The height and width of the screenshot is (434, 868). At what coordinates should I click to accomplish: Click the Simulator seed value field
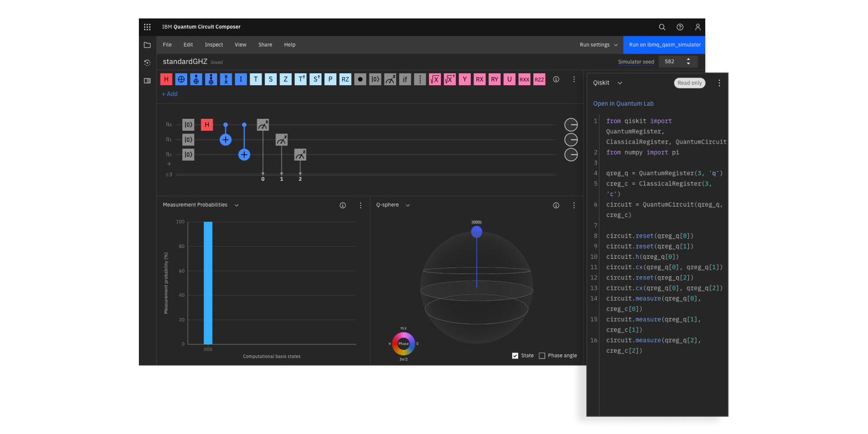[671, 62]
